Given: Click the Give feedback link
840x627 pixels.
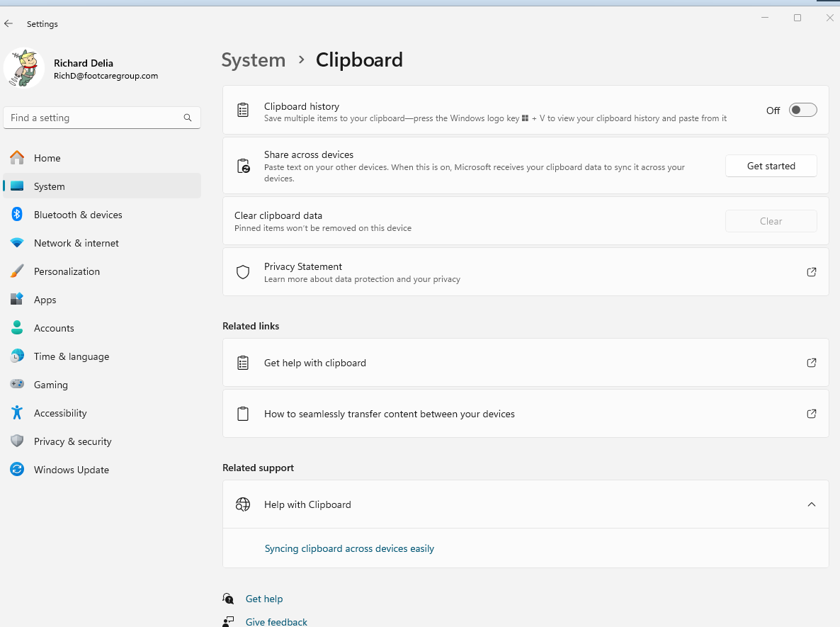Looking at the screenshot, I should pyautogui.click(x=276, y=621).
